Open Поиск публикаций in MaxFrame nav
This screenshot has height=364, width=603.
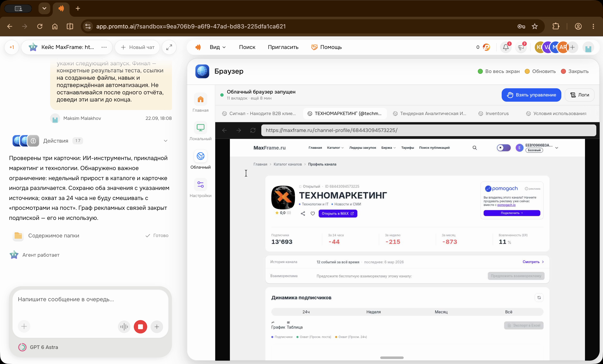[x=434, y=148]
